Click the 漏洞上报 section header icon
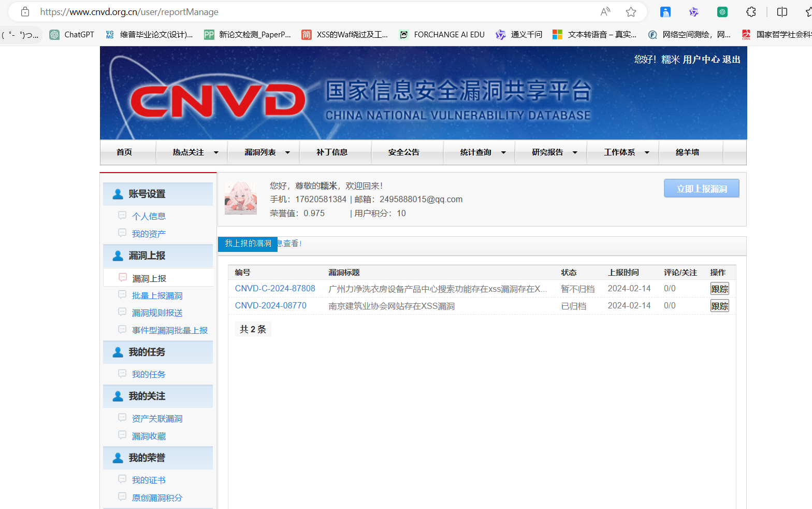 (118, 256)
